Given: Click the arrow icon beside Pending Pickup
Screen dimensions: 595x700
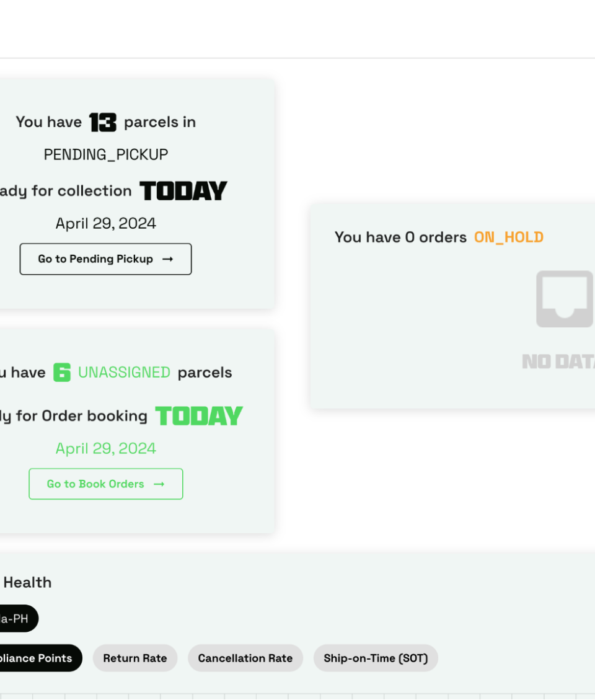Looking at the screenshot, I should [167, 259].
